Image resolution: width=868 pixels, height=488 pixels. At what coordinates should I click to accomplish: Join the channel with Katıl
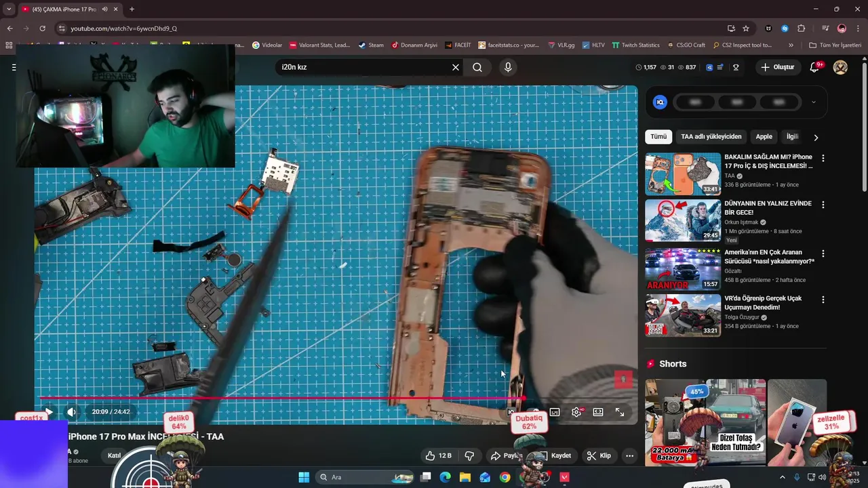coord(114,455)
